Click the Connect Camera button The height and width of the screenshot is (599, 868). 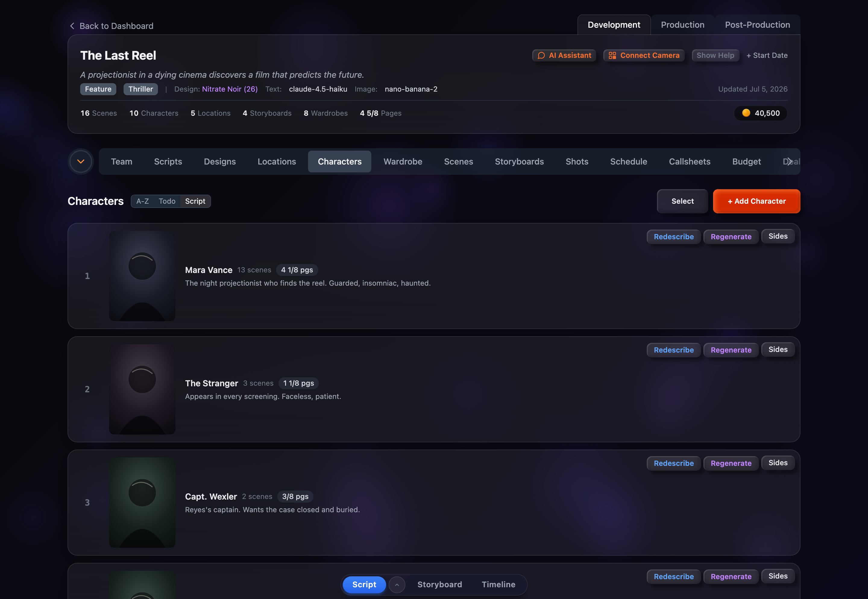644,55
